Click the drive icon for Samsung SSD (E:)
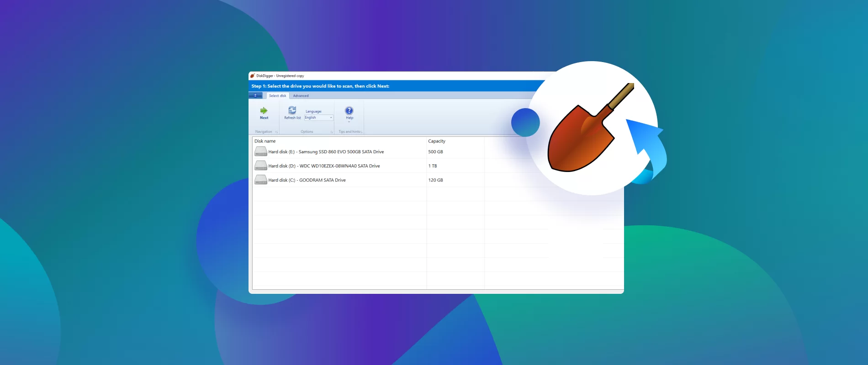The width and height of the screenshot is (868, 365). click(261, 151)
